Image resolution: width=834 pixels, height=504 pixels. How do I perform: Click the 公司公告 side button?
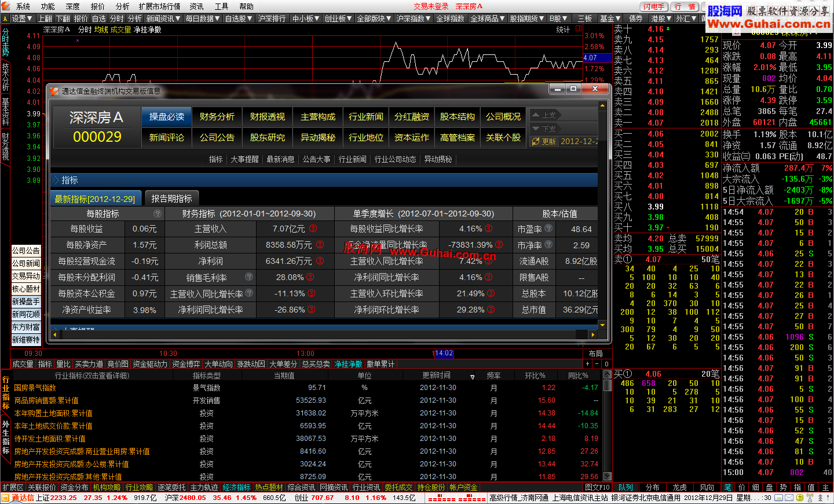tap(26, 251)
